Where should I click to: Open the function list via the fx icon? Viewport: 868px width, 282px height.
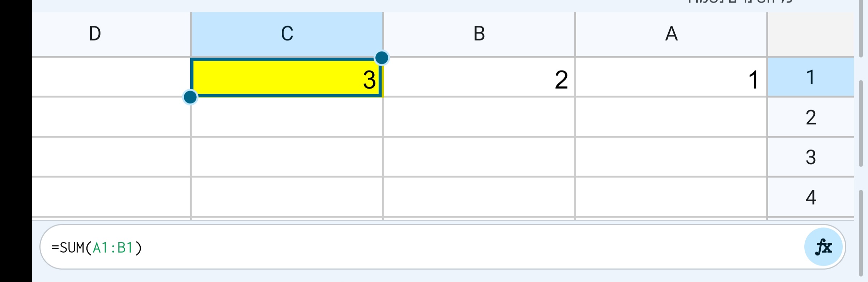point(824,247)
